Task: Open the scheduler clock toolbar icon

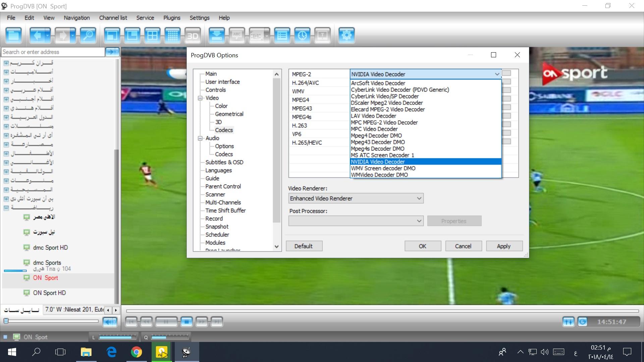Action: tap(303, 35)
